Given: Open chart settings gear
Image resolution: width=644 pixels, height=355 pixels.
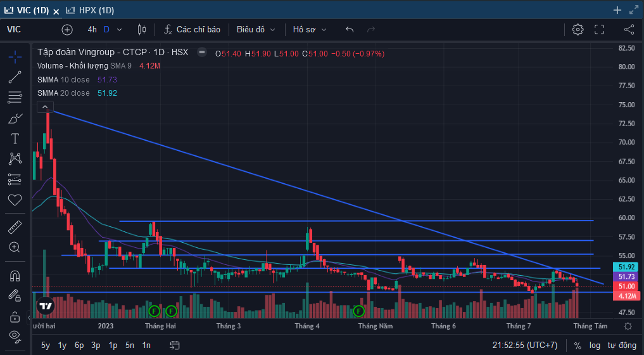Looking at the screenshot, I should pyautogui.click(x=578, y=30).
